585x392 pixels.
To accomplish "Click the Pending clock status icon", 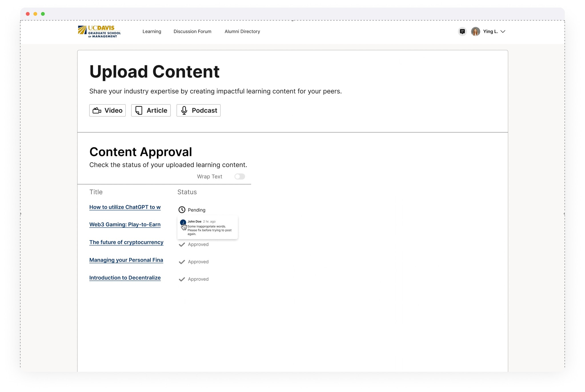I will pyautogui.click(x=182, y=210).
